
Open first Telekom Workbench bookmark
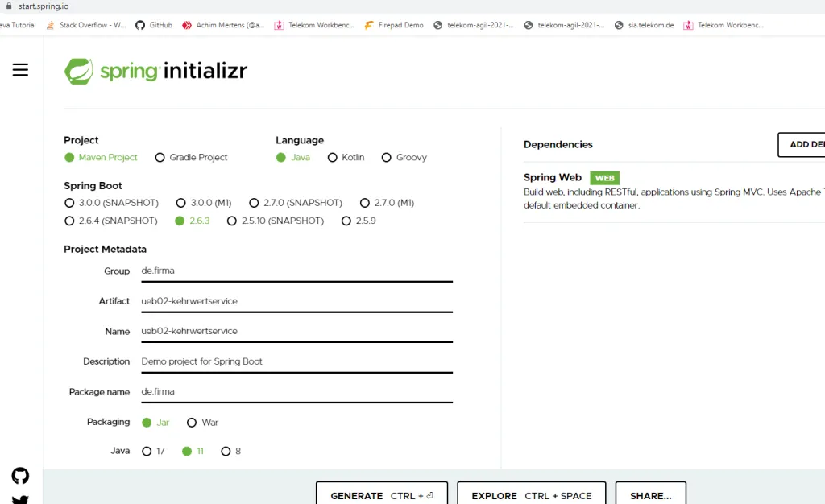[x=315, y=25]
